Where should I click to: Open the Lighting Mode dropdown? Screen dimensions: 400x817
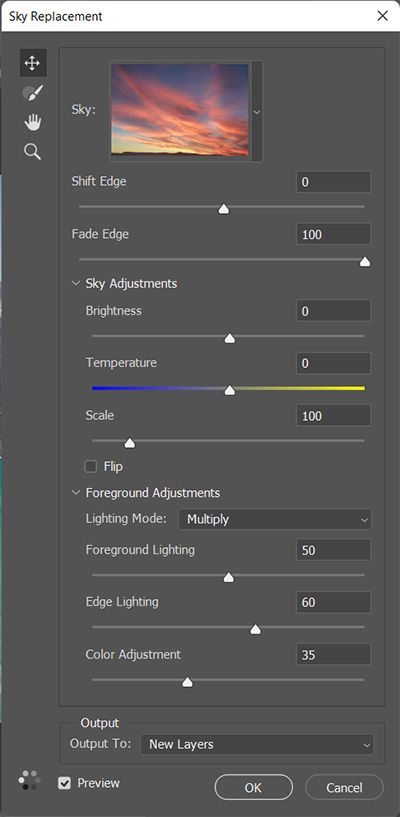(x=275, y=519)
